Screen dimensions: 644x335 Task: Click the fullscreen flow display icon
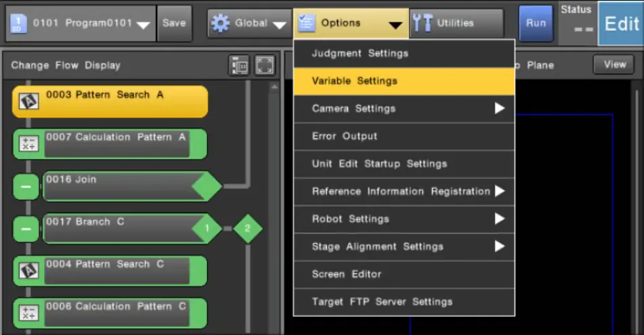[x=265, y=65]
